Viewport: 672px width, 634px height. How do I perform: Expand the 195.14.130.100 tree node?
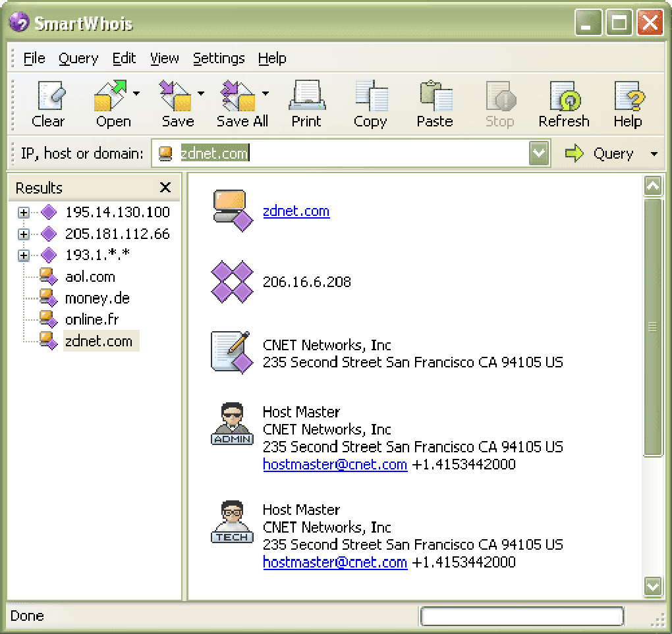[x=24, y=212]
